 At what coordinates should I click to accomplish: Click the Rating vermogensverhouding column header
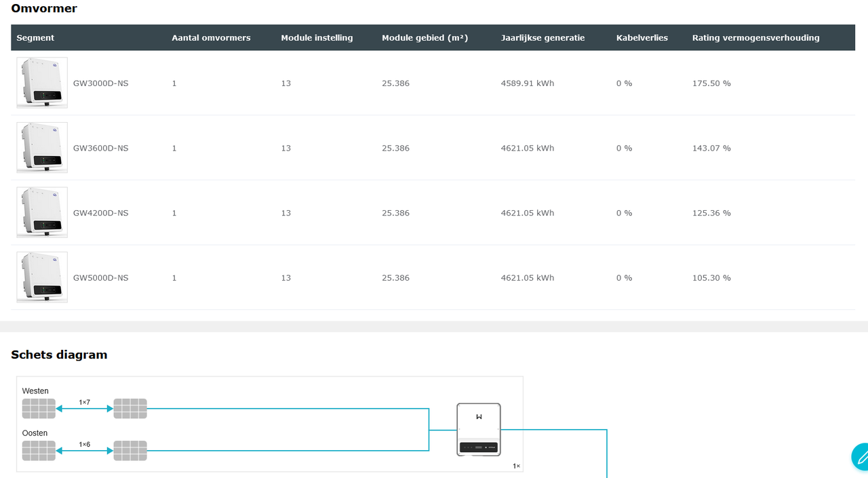[x=755, y=38]
